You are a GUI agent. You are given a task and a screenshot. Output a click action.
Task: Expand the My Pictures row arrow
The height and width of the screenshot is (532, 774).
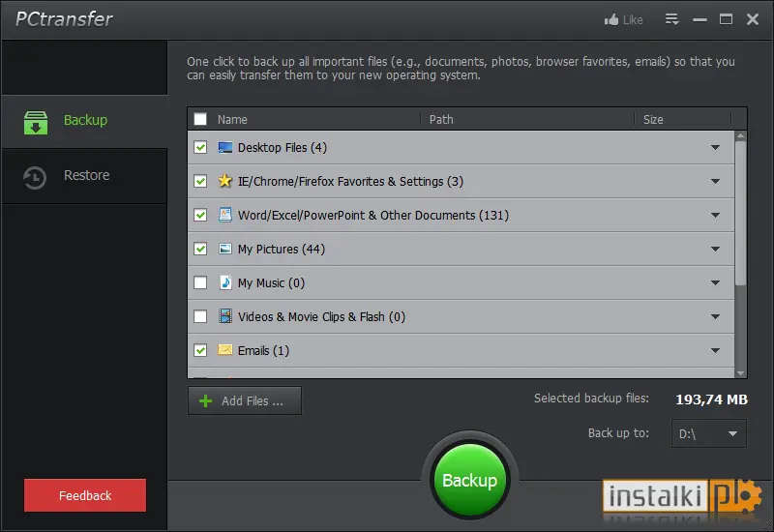click(x=715, y=249)
